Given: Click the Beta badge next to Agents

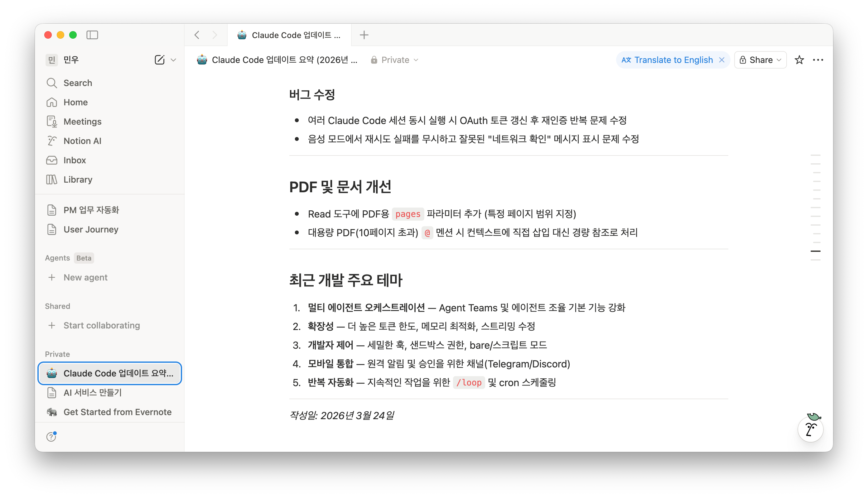Looking at the screenshot, I should (84, 258).
